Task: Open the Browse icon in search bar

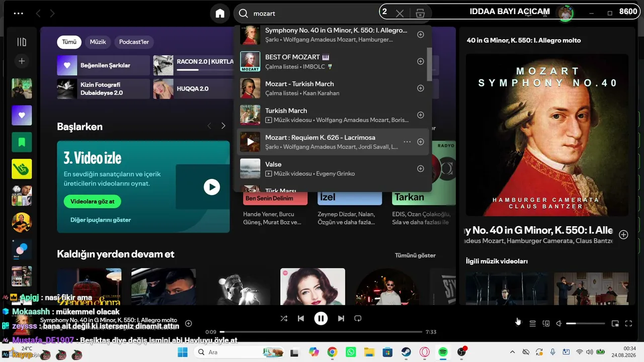Action: [x=421, y=14]
